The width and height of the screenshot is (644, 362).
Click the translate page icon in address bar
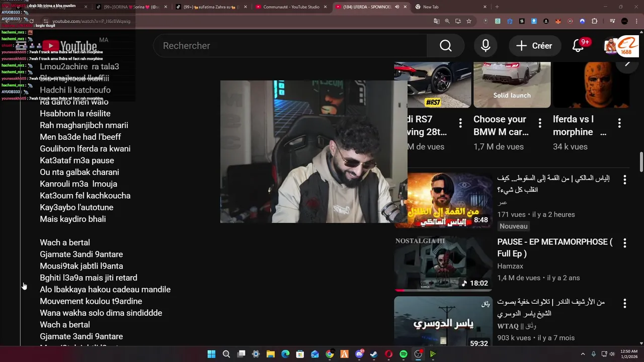click(x=437, y=21)
